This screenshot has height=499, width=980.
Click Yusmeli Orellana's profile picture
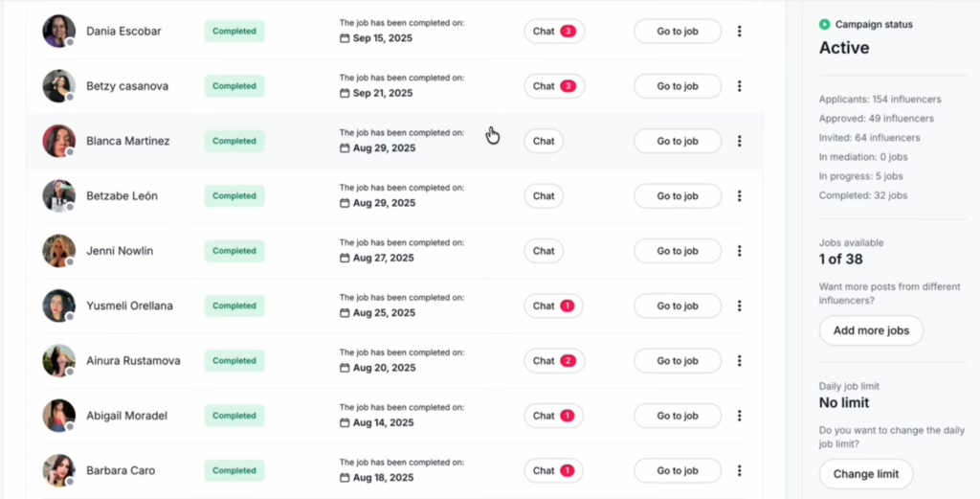[58, 306]
